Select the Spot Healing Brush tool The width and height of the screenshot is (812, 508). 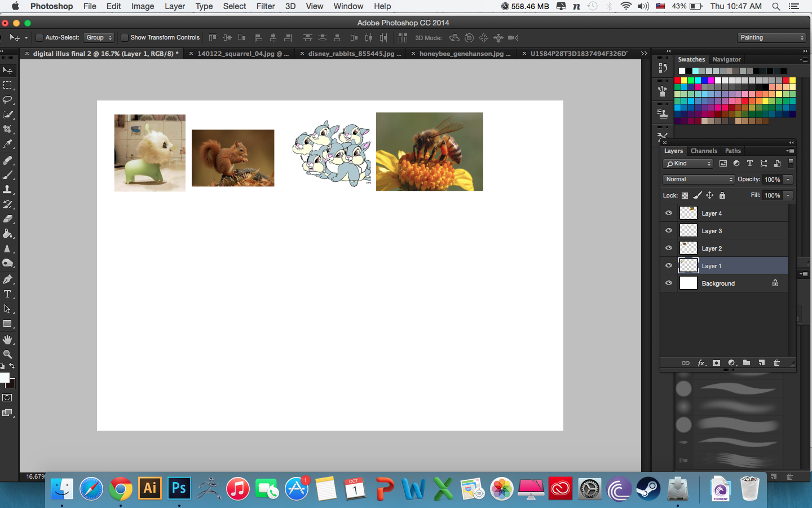coord(8,161)
